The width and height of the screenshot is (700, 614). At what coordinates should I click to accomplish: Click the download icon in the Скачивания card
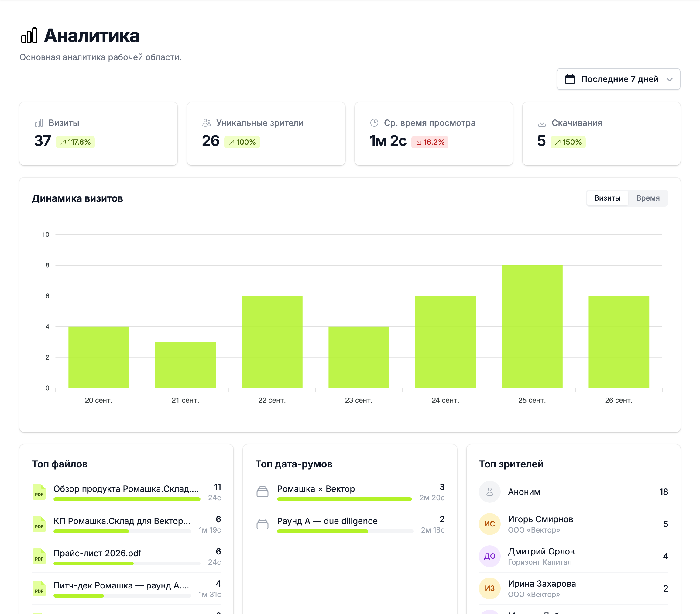(x=542, y=123)
